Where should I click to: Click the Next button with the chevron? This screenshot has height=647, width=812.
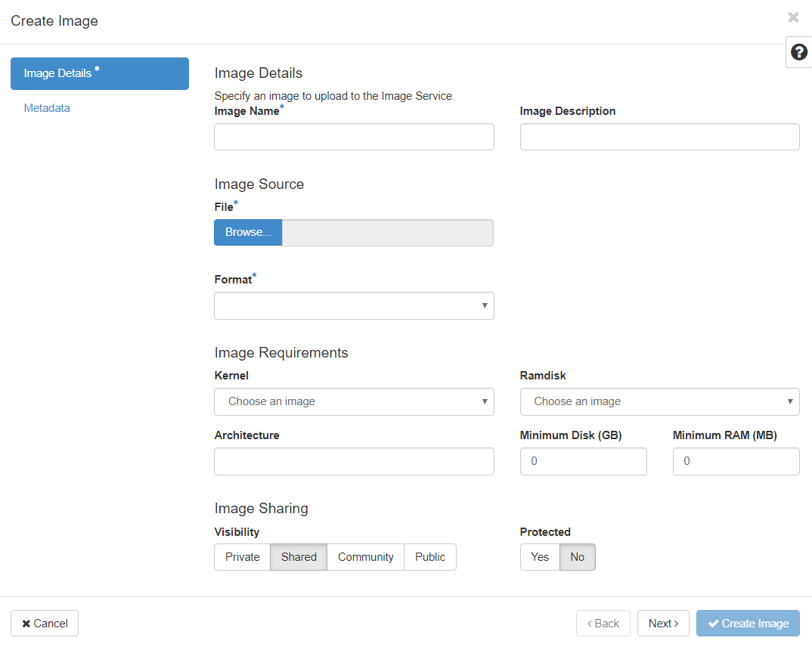663,623
